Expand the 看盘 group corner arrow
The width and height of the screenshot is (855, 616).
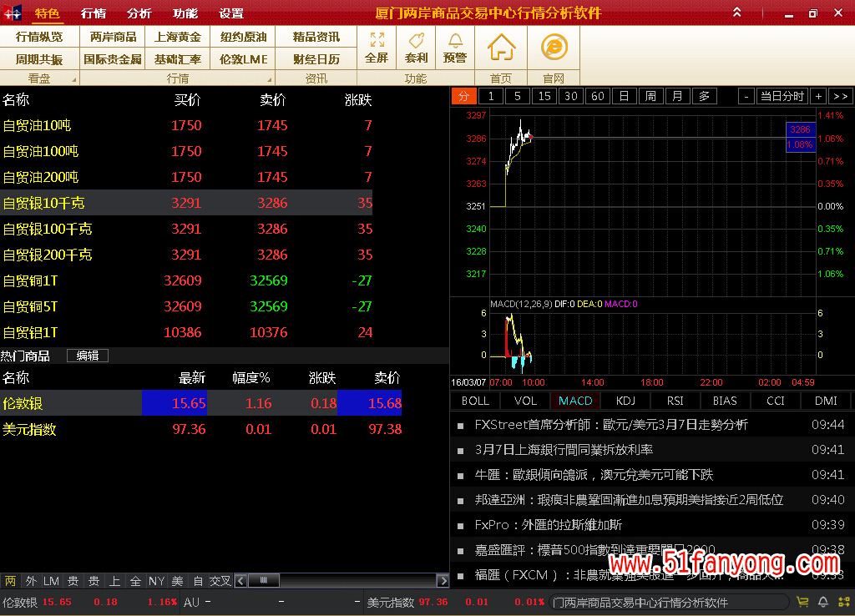pyautogui.click(x=74, y=80)
